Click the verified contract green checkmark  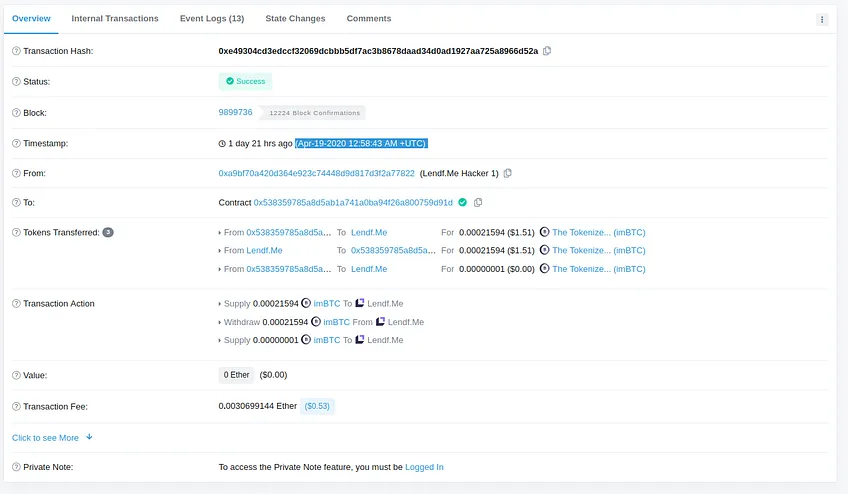(462, 202)
